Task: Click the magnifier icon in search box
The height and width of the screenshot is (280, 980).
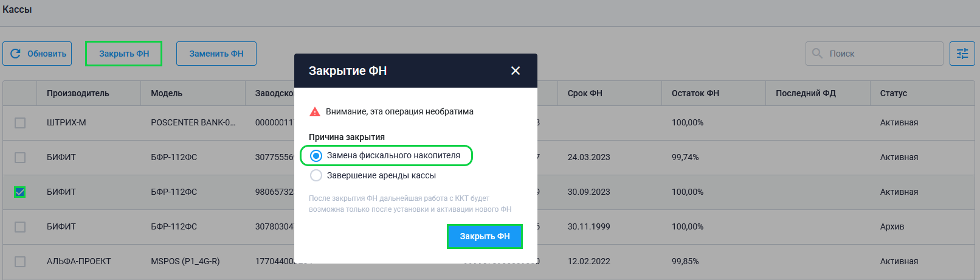Action: [x=818, y=54]
